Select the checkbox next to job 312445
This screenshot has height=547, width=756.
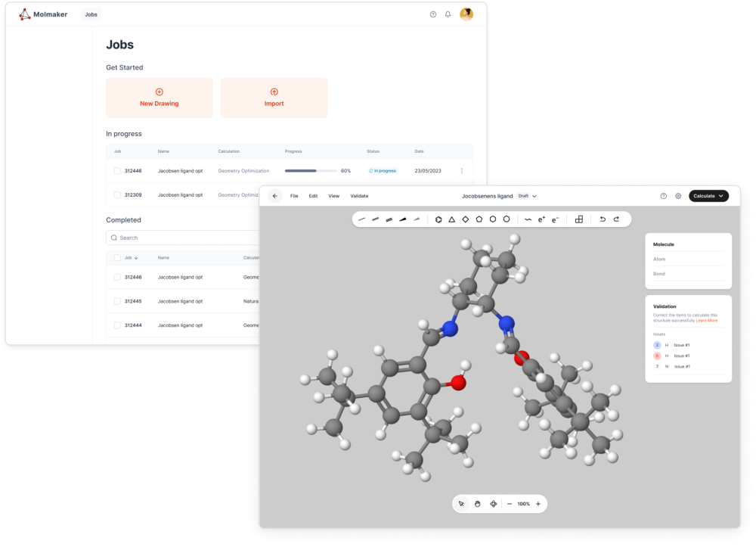116,301
